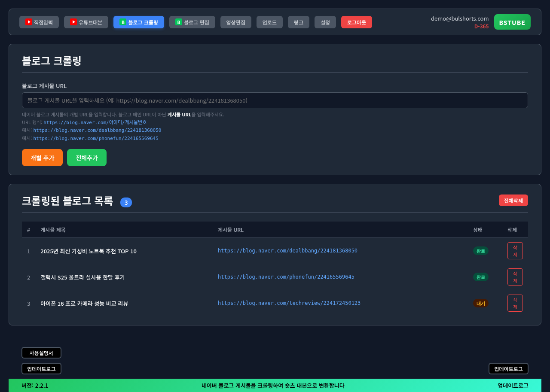Image resolution: width=550 pixels, height=392 pixels.
Task: Select the 블로그 크롤링 tab
Action: (138, 22)
